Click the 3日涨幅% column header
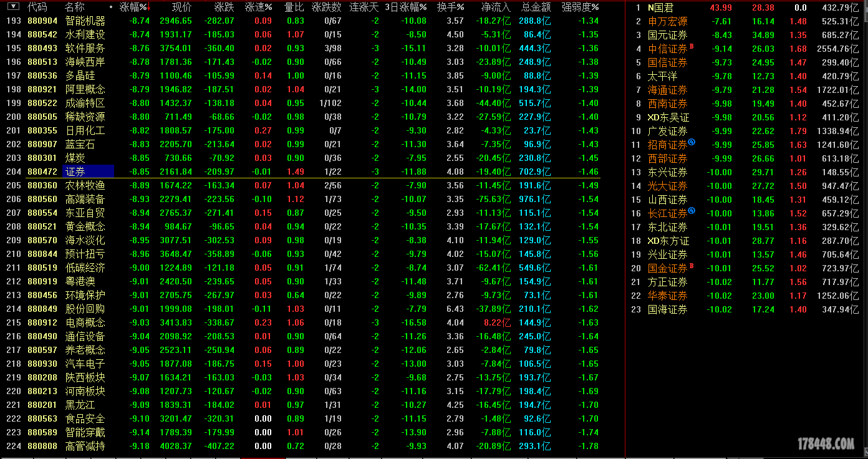Viewport: 868px width, 459px height. click(406, 7)
